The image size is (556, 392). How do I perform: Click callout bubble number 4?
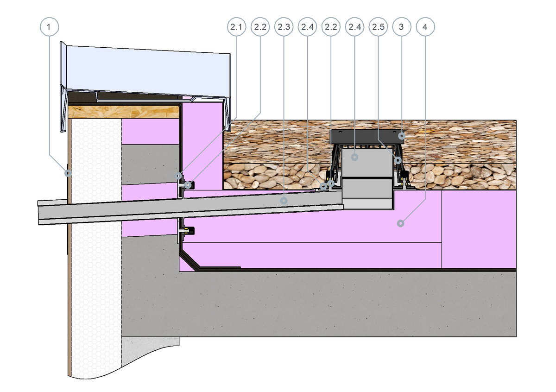(x=425, y=27)
